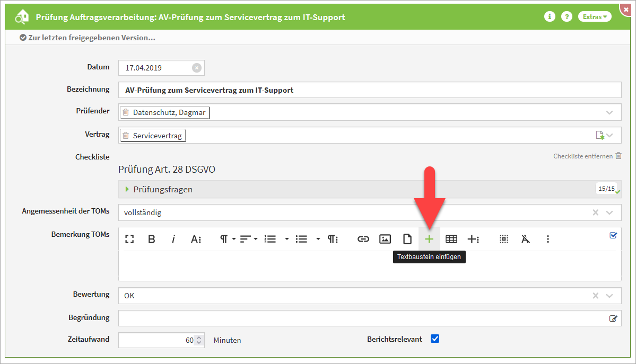636x364 pixels.
Task: Click the insert link icon
Action: [x=363, y=239]
